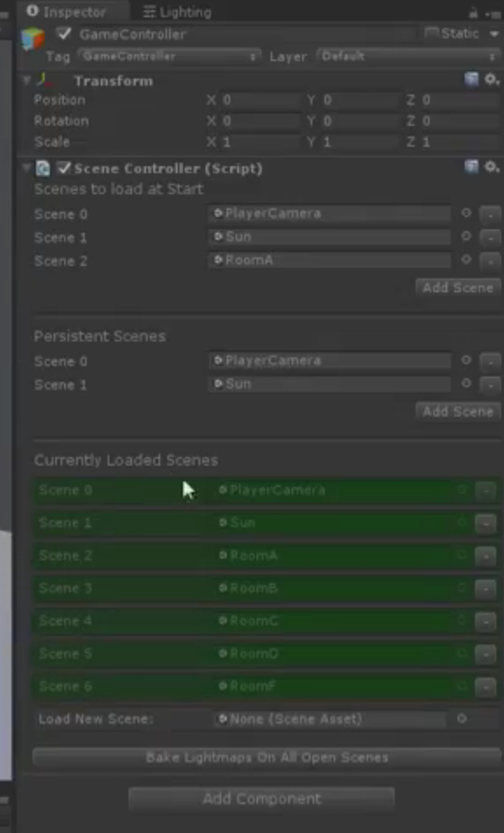Remove Sun from Persistent Scenes list

[x=490, y=384]
